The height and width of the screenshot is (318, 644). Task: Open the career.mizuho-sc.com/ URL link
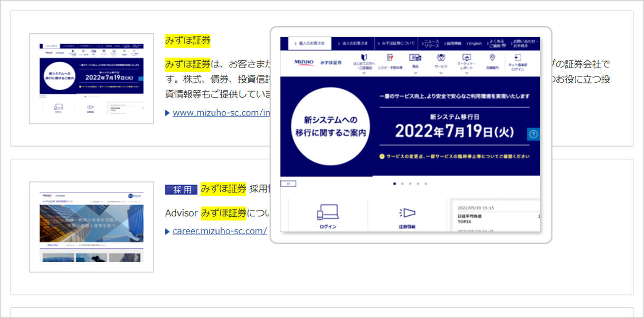(220, 231)
